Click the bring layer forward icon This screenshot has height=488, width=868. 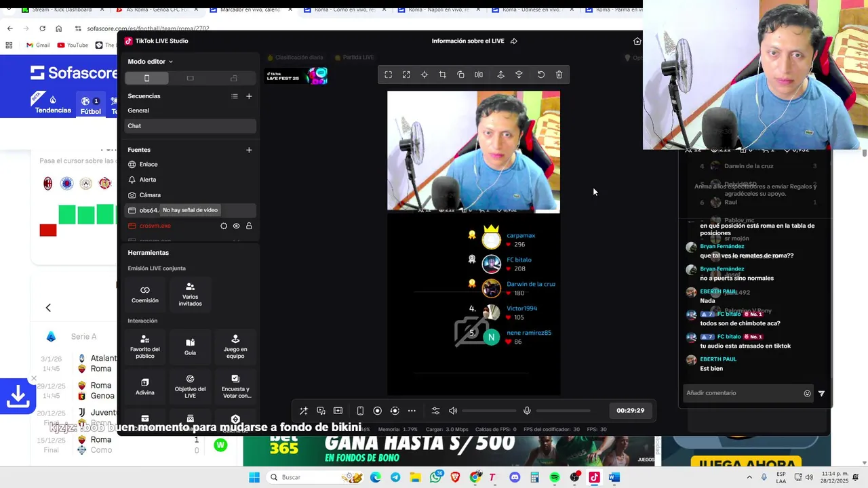500,75
